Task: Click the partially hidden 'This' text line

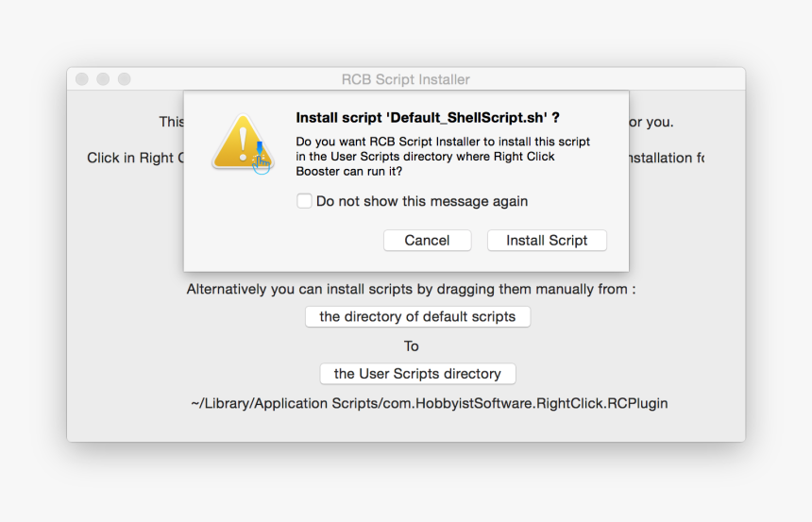Action: point(171,122)
